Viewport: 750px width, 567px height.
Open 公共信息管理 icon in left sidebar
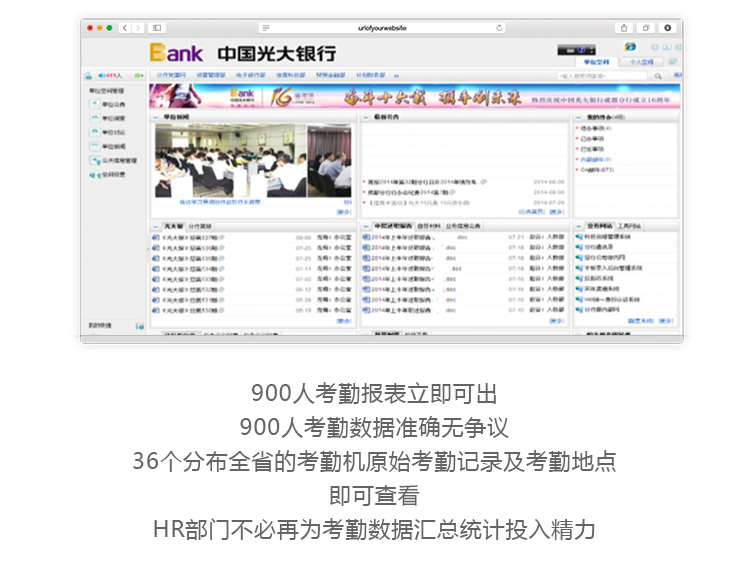pyautogui.click(x=94, y=160)
